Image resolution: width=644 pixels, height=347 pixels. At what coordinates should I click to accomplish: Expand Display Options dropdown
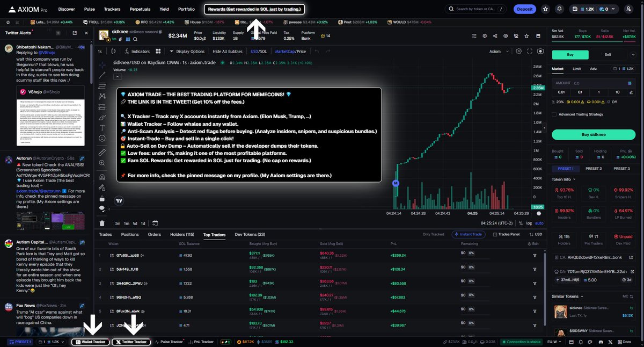(187, 52)
